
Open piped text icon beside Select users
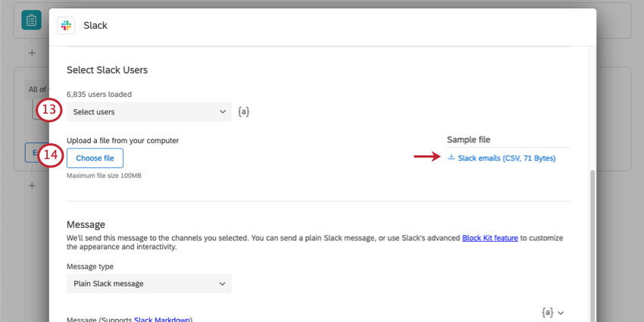(x=243, y=112)
